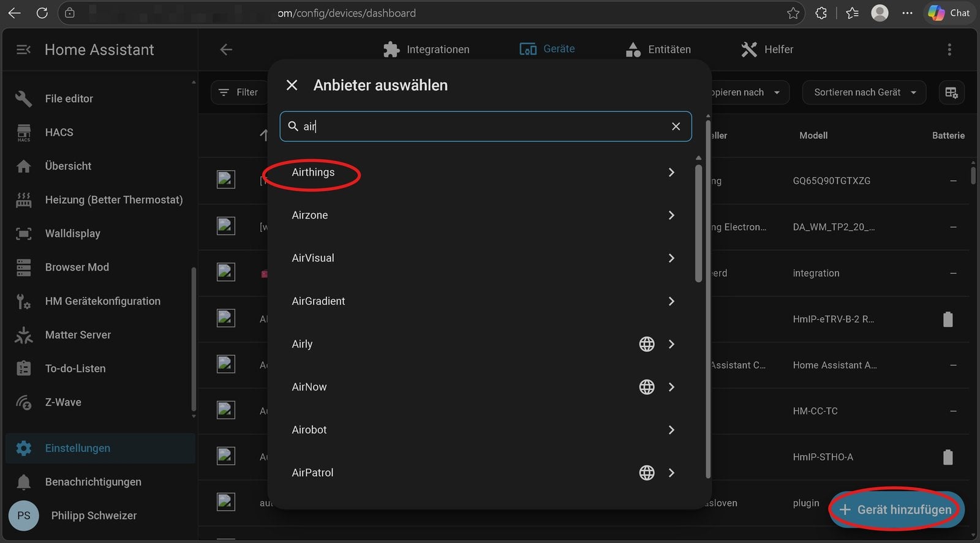The image size is (980, 543).
Task: Click the cloud globe icon on AirPatrol
Action: pos(647,473)
